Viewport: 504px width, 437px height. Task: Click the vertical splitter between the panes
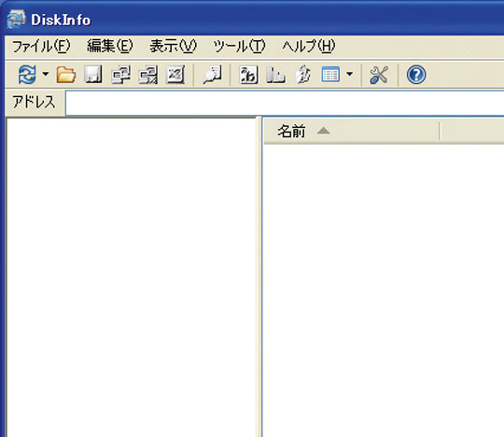point(259,276)
